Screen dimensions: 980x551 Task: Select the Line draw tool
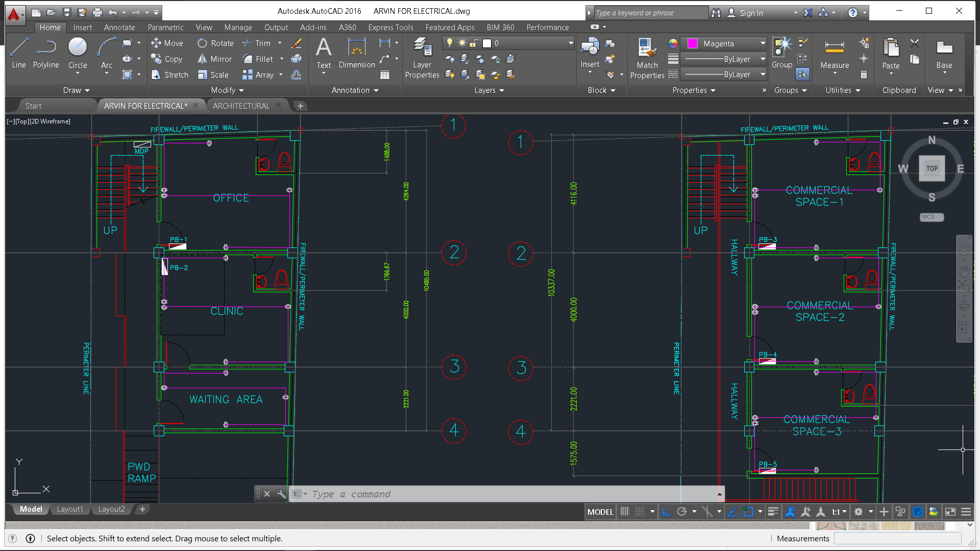click(x=18, y=53)
